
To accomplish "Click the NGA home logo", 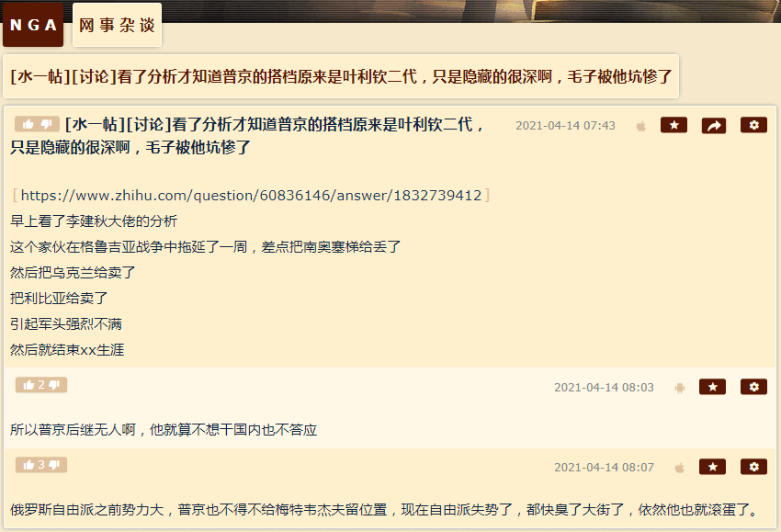I will click(x=33, y=25).
